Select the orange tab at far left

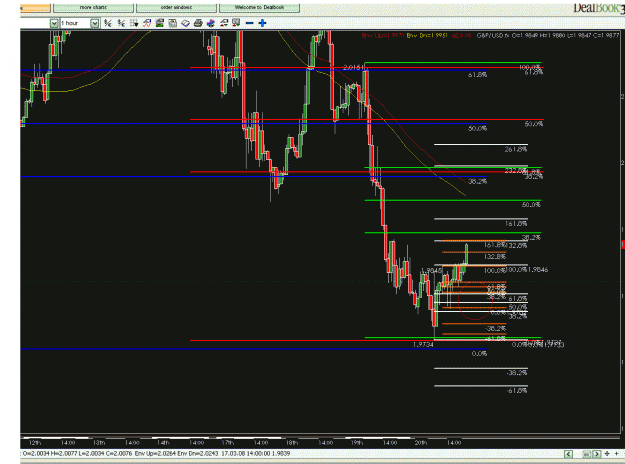point(35,8)
